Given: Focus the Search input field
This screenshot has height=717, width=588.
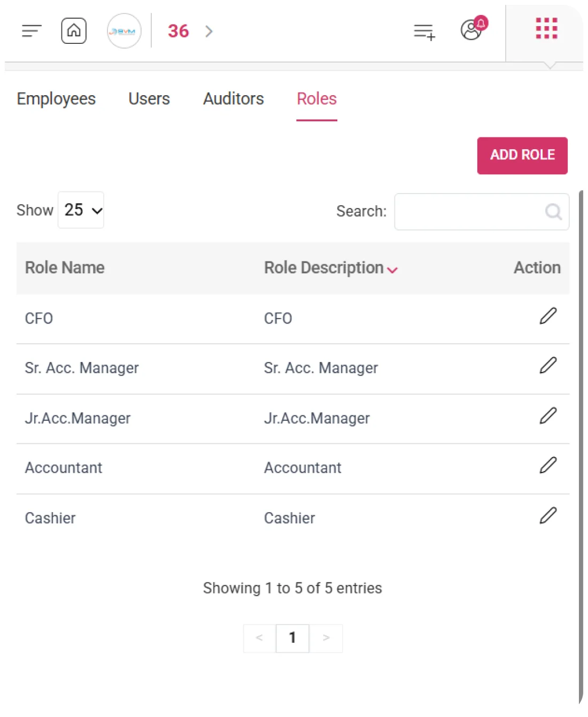Looking at the screenshot, I should [x=482, y=212].
